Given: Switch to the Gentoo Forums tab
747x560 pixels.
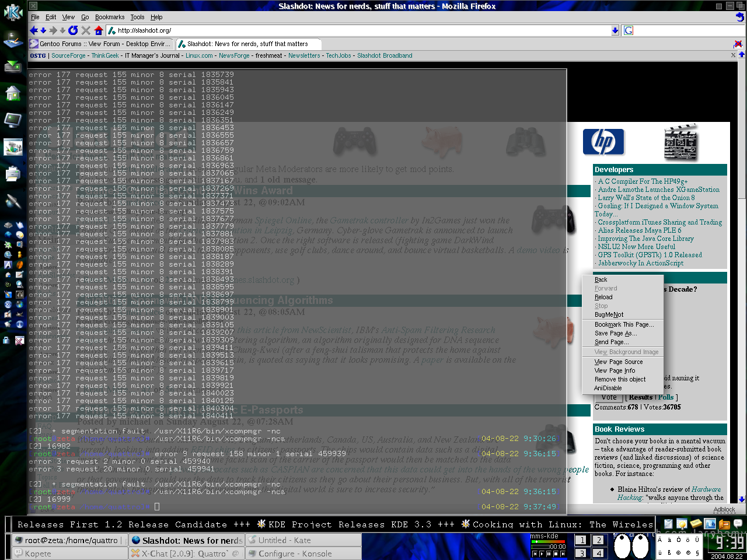Looking at the screenshot, I should click(x=100, y=44).
